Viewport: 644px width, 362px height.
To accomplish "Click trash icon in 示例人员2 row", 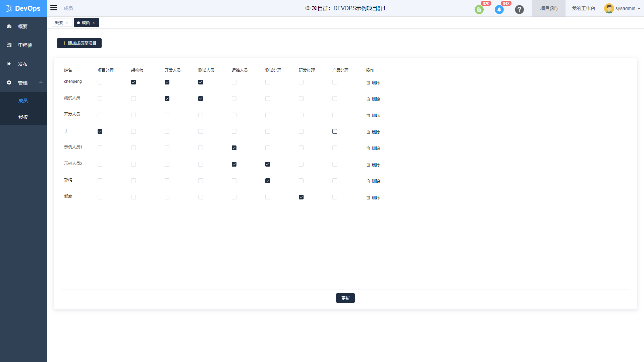I will [x=368, y=165].
